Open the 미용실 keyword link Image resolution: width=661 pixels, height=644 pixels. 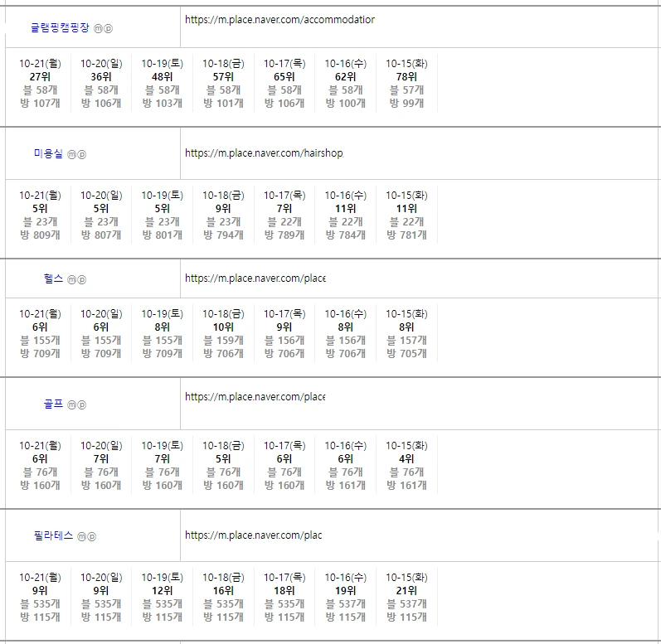[x=48, y=153]
